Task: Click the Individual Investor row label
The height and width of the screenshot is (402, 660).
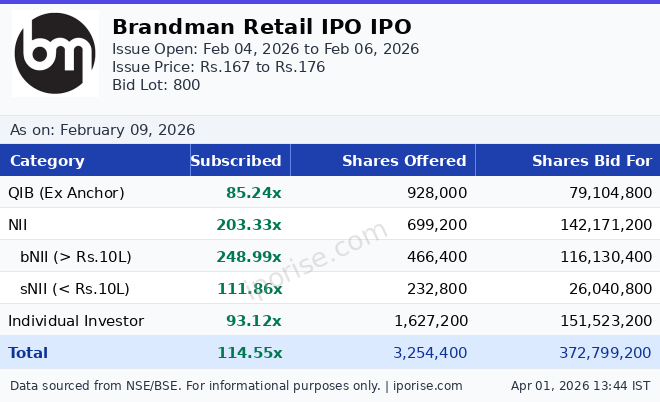Action: point(76,321)
